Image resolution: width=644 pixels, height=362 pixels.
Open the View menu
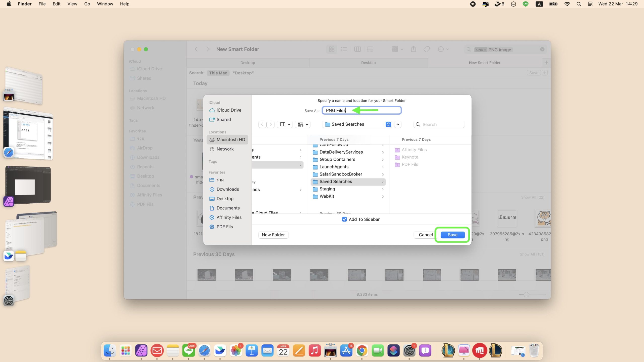click(x=72, y=4)
